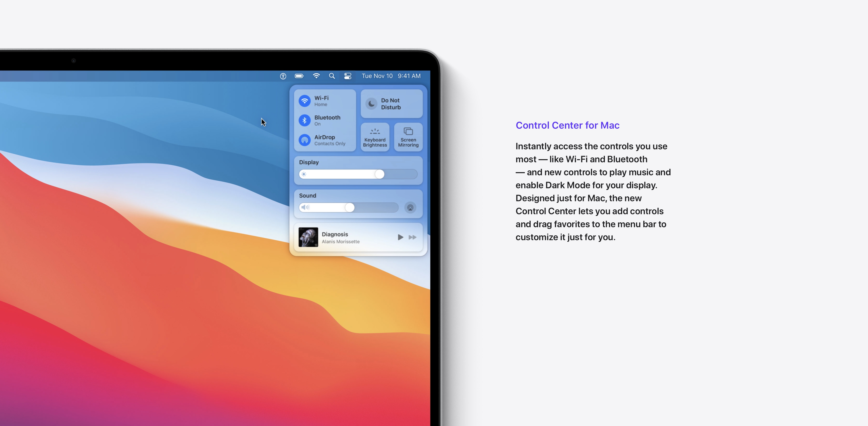Click the Bluetooth icon in Control Center
This screenshot has height=426, width=868.
305,120
